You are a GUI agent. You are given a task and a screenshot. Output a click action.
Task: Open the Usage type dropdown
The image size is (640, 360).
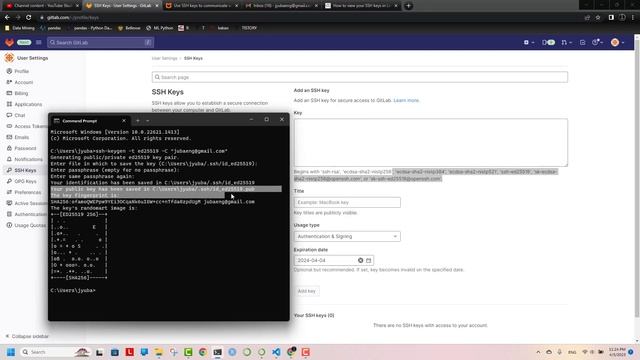click(347, 236)
